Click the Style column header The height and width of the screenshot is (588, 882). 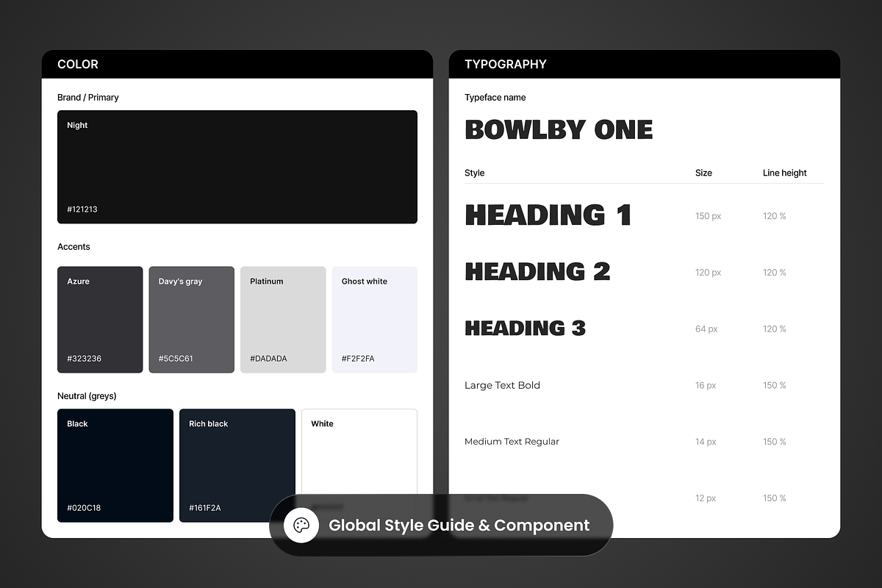pyautogui.click(x=475, y=173)
